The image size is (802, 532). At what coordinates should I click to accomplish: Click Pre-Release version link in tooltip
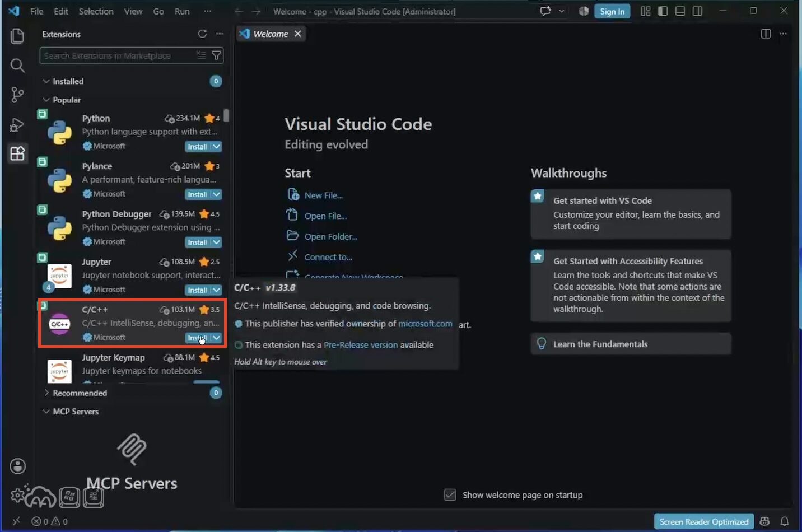[x=361, y=345]
